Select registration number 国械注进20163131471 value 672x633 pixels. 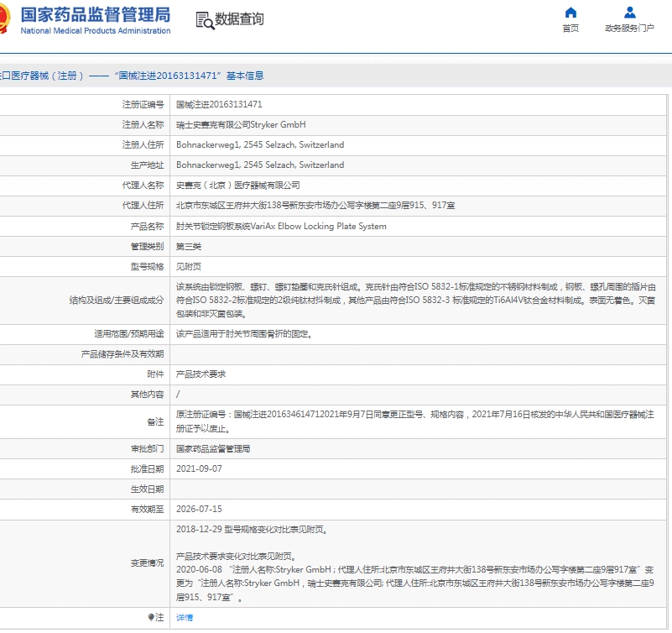point(219,104)
